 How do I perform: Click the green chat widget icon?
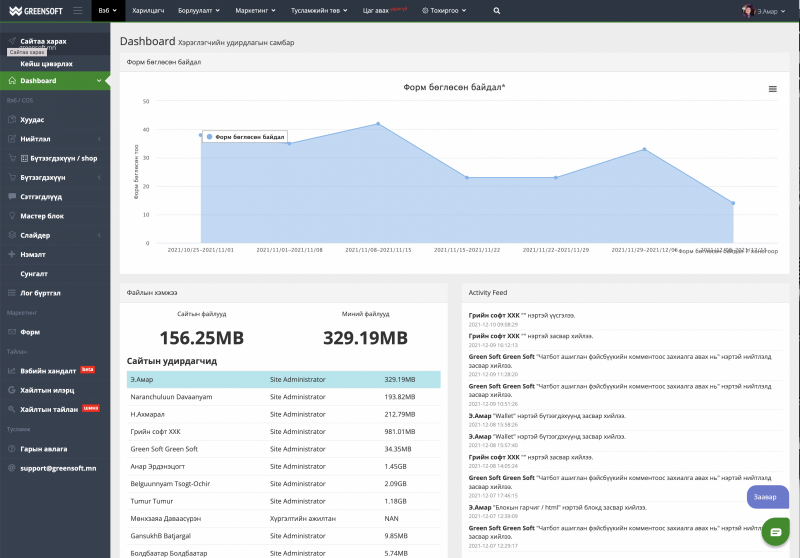pos(772,533)
